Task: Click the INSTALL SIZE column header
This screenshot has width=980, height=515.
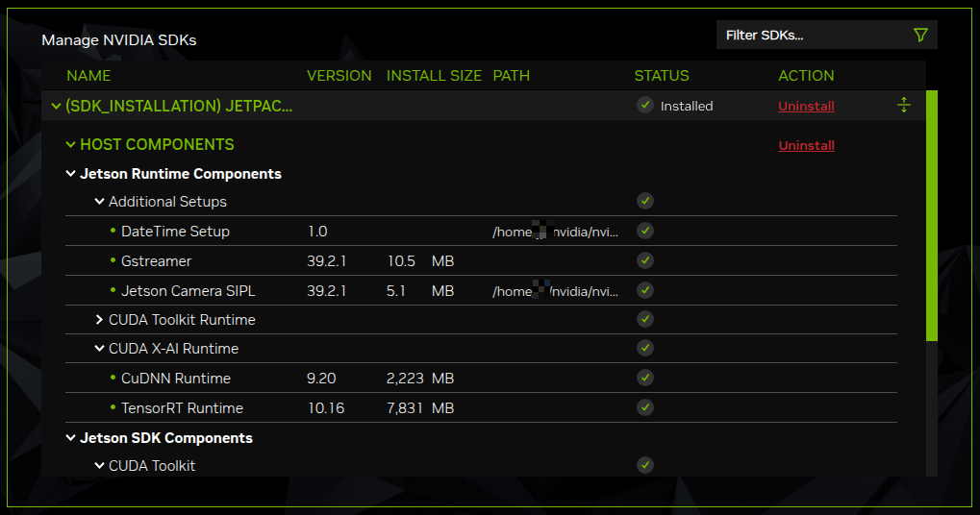Action: [x=434, y=76]
